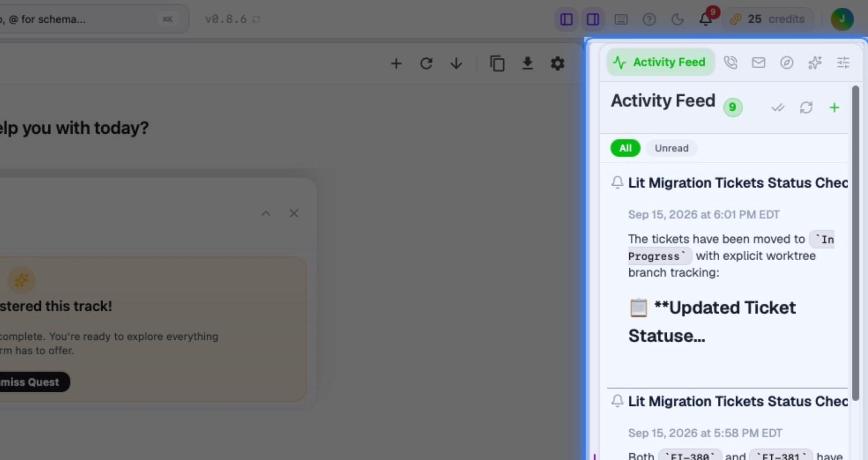Open the 25 credits button
868x460 pixels.
(768, 19)
